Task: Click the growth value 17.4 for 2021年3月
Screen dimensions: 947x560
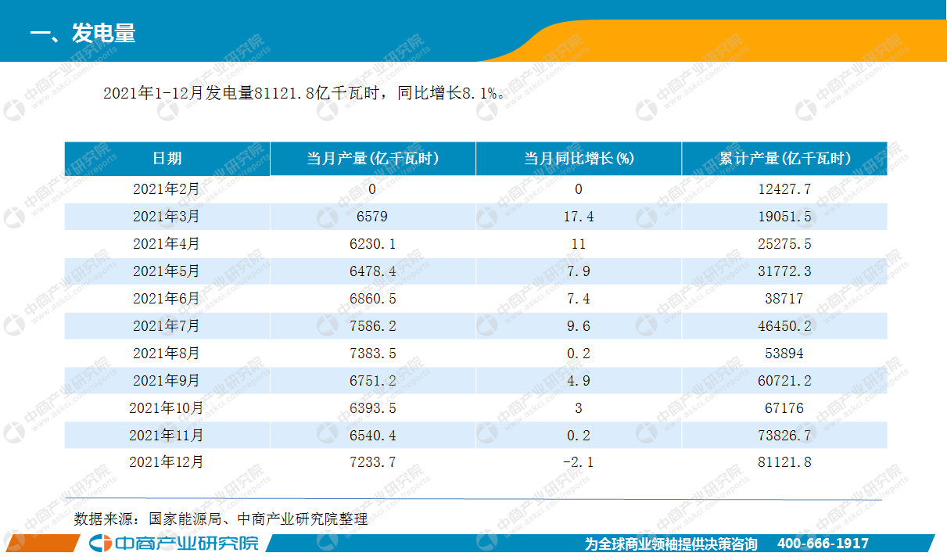Action: tap(579, 217)
